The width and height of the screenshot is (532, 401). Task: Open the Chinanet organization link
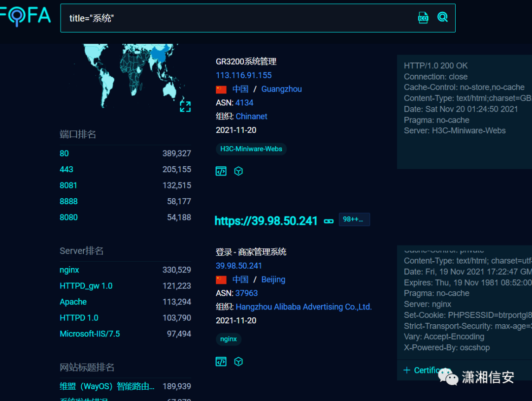(x=252, y=117)
